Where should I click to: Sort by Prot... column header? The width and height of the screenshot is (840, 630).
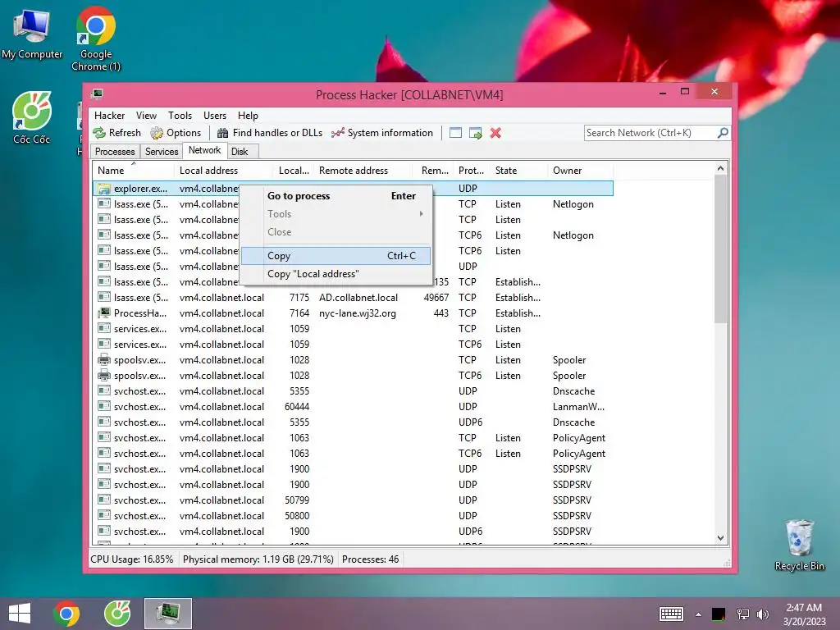pos(472,171)
